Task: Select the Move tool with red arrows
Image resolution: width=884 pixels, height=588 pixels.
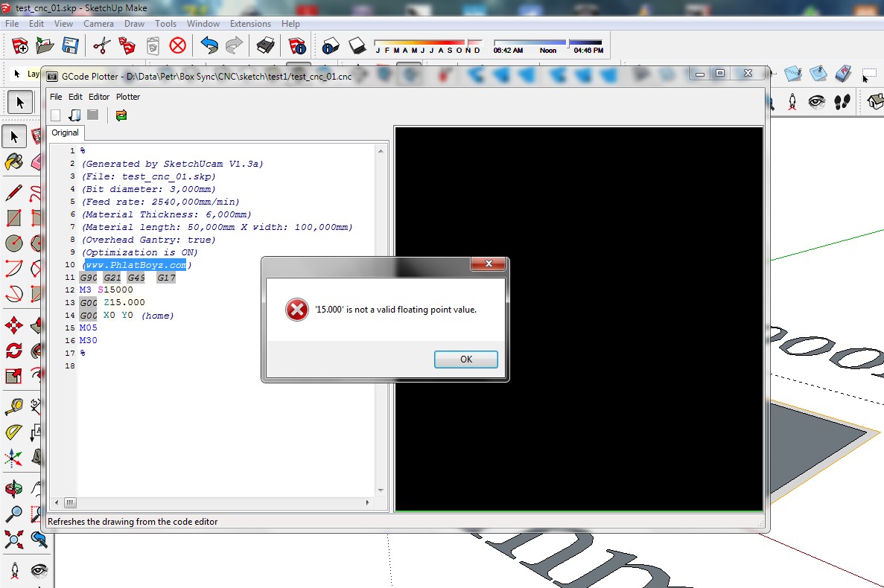Action: coord(13,325)
